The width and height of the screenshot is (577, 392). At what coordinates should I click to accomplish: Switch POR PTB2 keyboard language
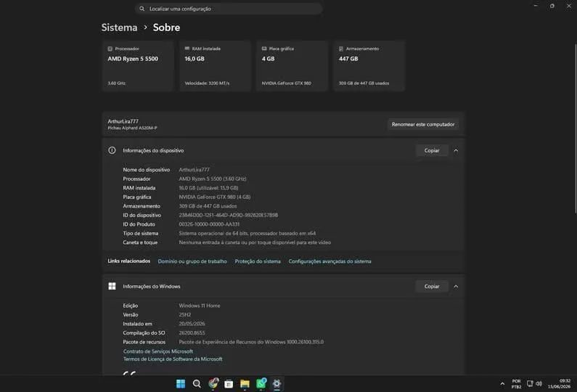(x=516, y=384)
